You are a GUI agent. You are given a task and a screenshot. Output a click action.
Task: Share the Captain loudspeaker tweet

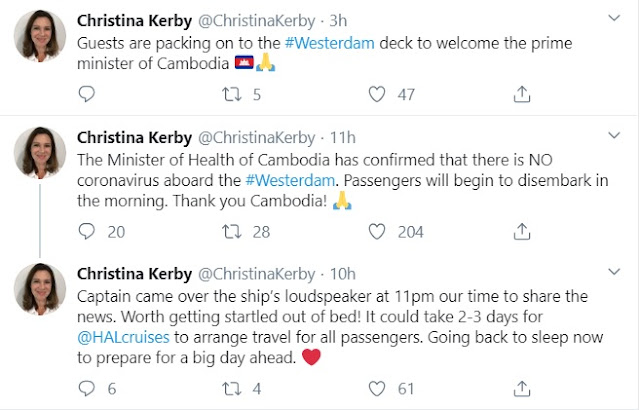coord(521,389)
